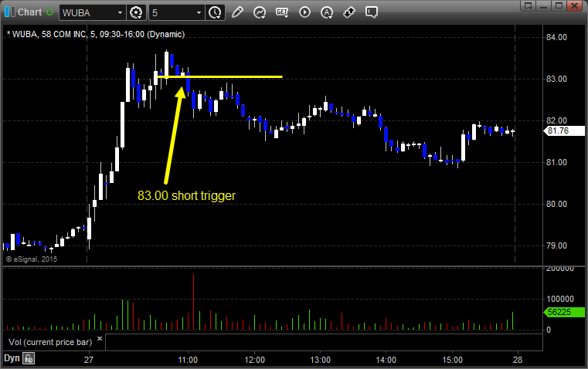588x369 pixels.
Task: Open the window options dropdown at top right
Action: [x=528, y=5]
